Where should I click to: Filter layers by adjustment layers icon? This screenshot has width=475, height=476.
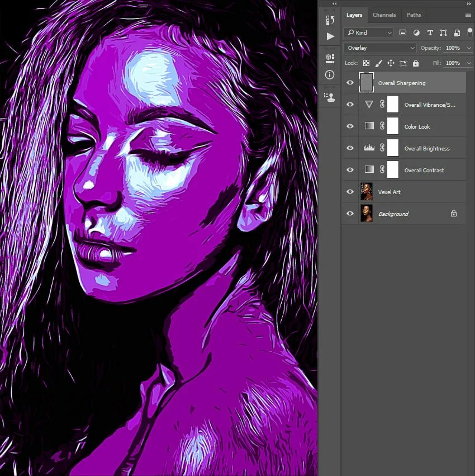pyautogui.click(x=416, y=33)
